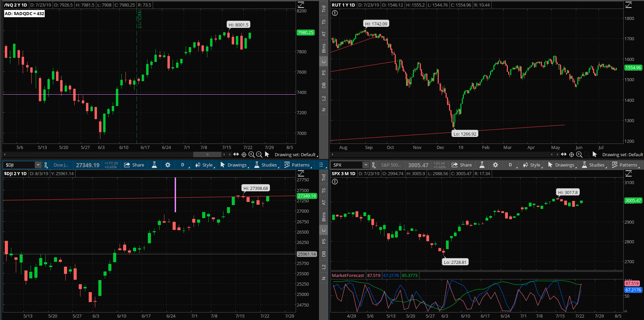Click the symbol link icon beside $DJI field

(46, 165)
